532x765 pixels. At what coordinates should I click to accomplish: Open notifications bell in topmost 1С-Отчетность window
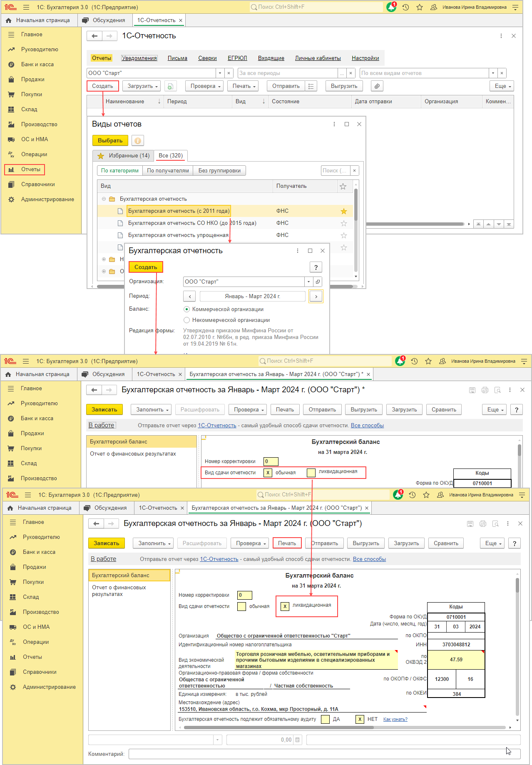click(x=391, y=7)
